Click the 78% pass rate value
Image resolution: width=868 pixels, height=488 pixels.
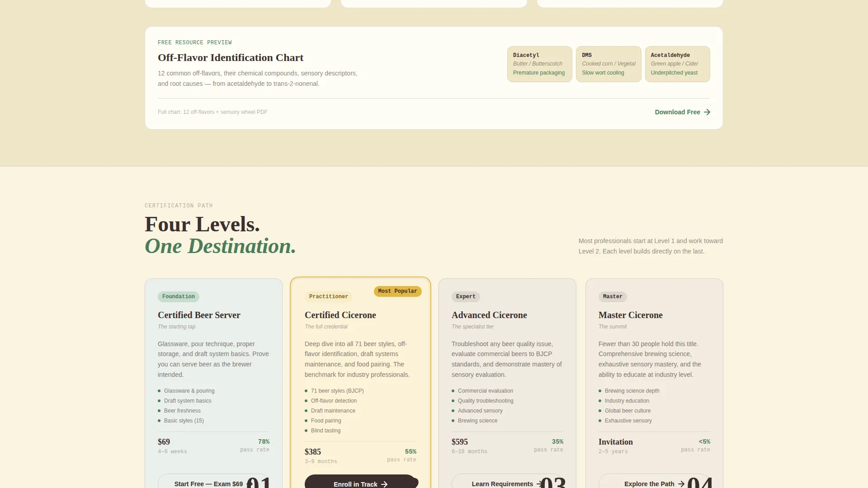[264, 441]
